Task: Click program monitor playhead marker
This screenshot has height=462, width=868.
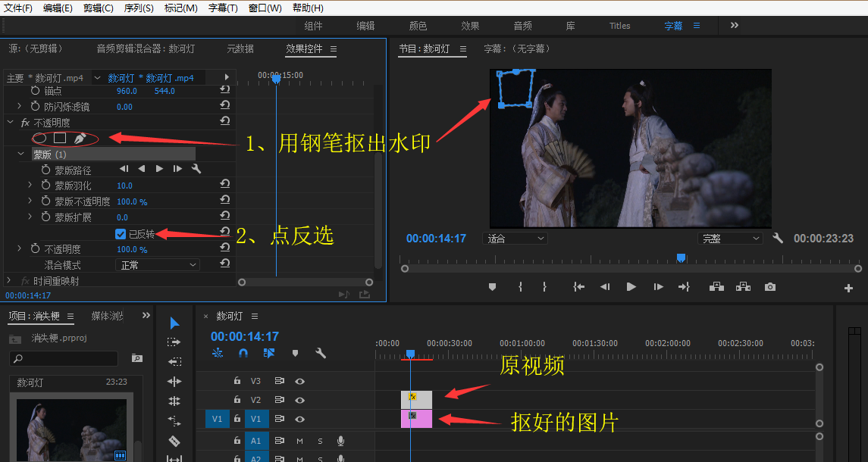Action: point(681,258)
